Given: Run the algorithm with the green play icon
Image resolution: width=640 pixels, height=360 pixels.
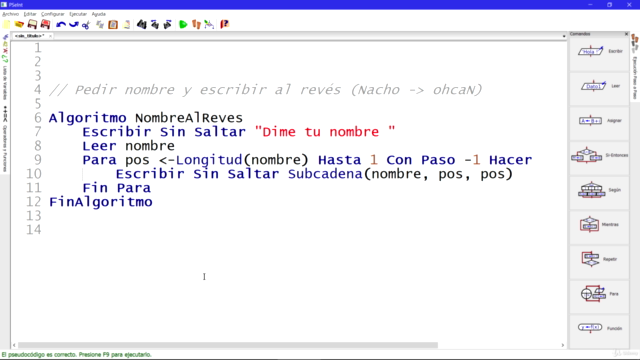Looking at the screenshot, I should click(x=183, y=24).
